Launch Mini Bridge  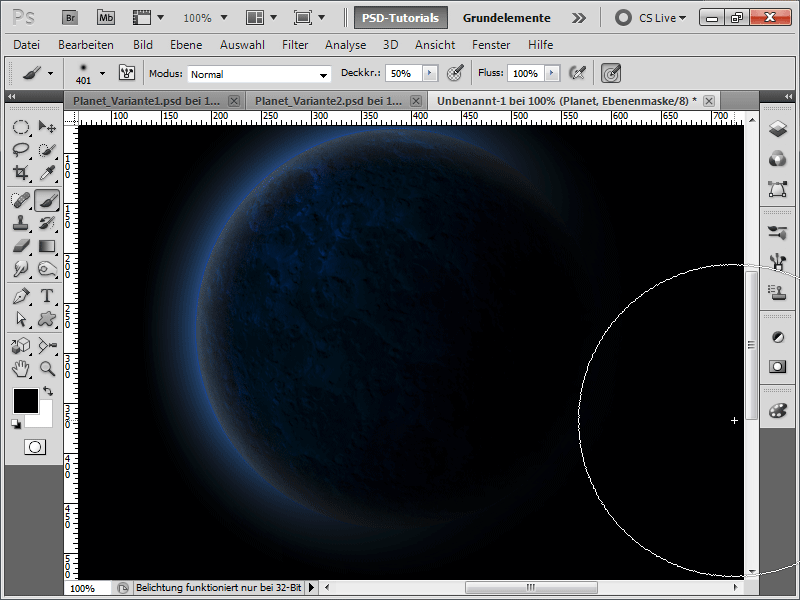coord(106,18)
